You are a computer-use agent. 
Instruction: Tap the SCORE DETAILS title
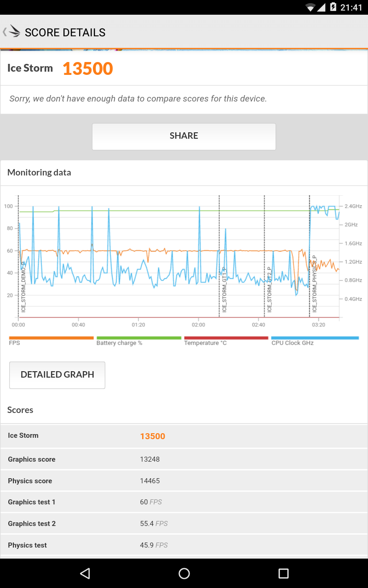[x=65, y=33]
